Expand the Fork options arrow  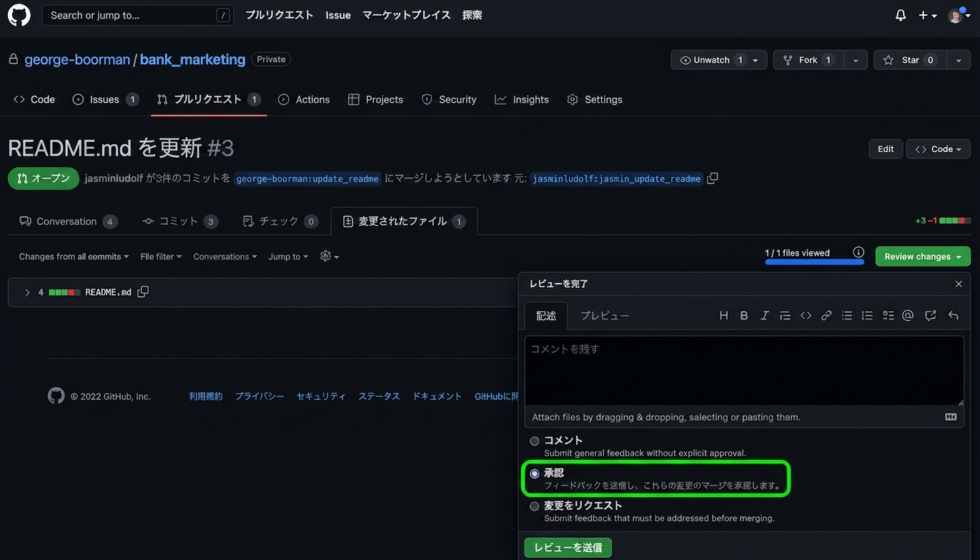[x=856, y=60]
